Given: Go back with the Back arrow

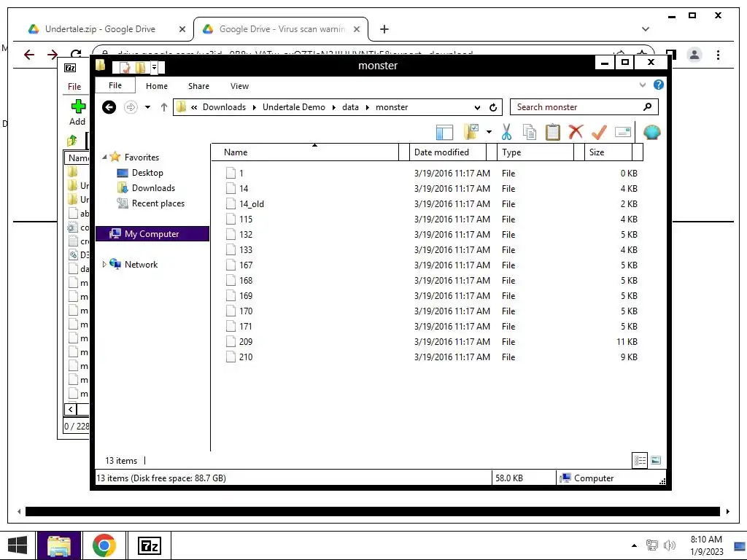Looking at the screenshot, I should pyautogui.click(x=109, y=107).
